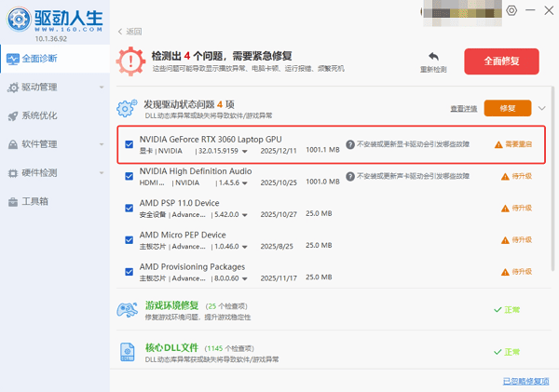Open the 核心DLL文件 section title
Image resolution: width=559 pixels, height=392 pixels.
click(171, 347)
